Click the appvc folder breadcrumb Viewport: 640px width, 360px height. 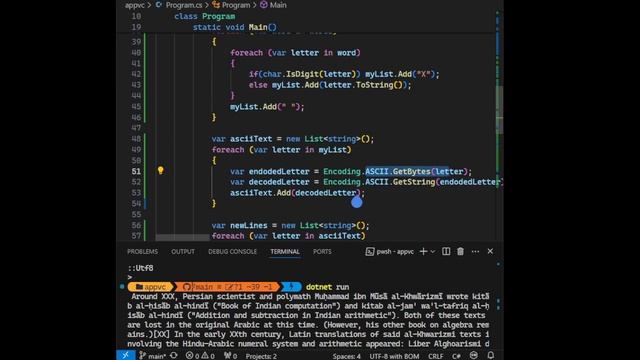pos(135,5)
